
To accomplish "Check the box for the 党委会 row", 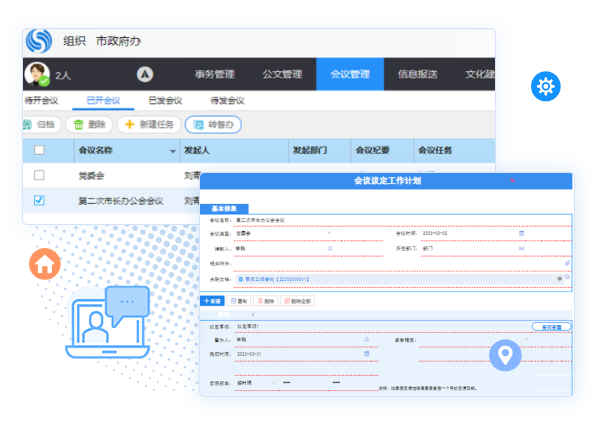I will [x=39, y=175].
